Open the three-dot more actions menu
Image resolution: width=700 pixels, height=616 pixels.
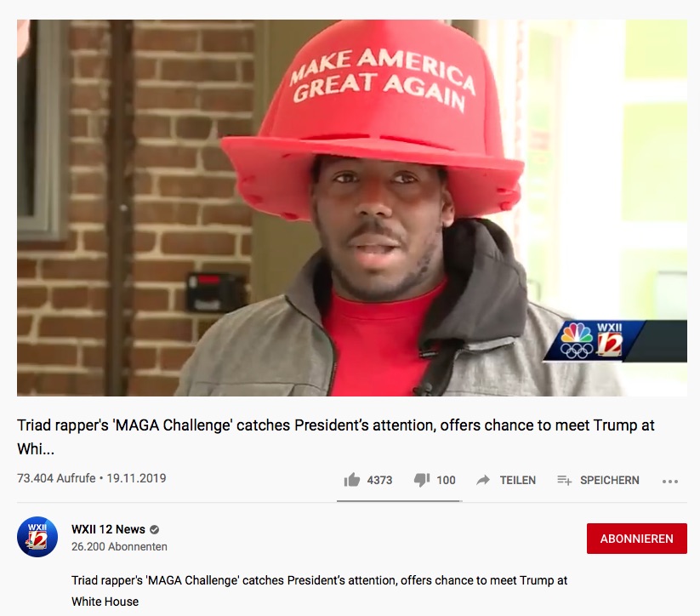click(670, 481)
